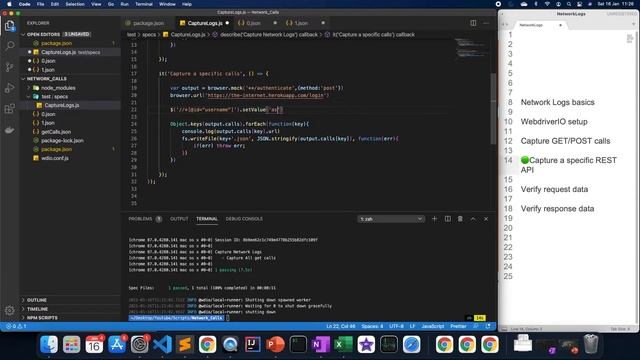Open Sublime Text from the dock

185,344
